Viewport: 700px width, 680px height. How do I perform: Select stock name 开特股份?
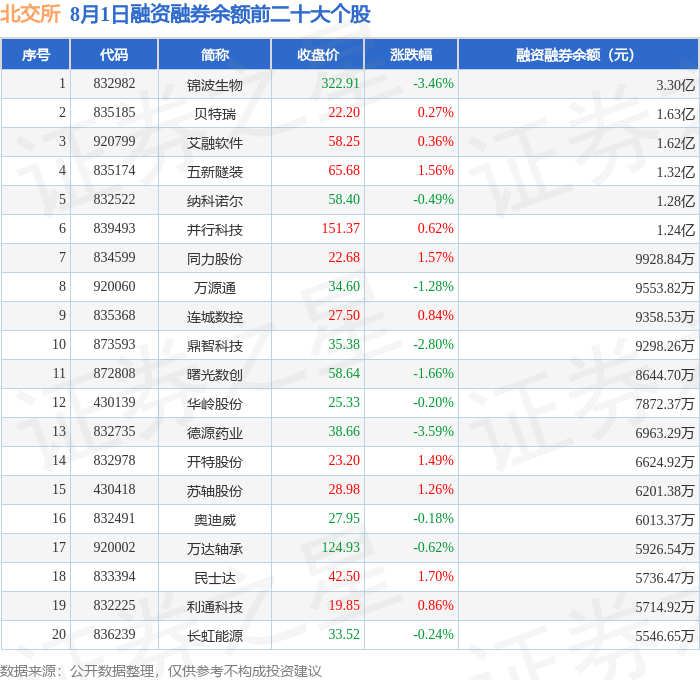coord(215,462)
